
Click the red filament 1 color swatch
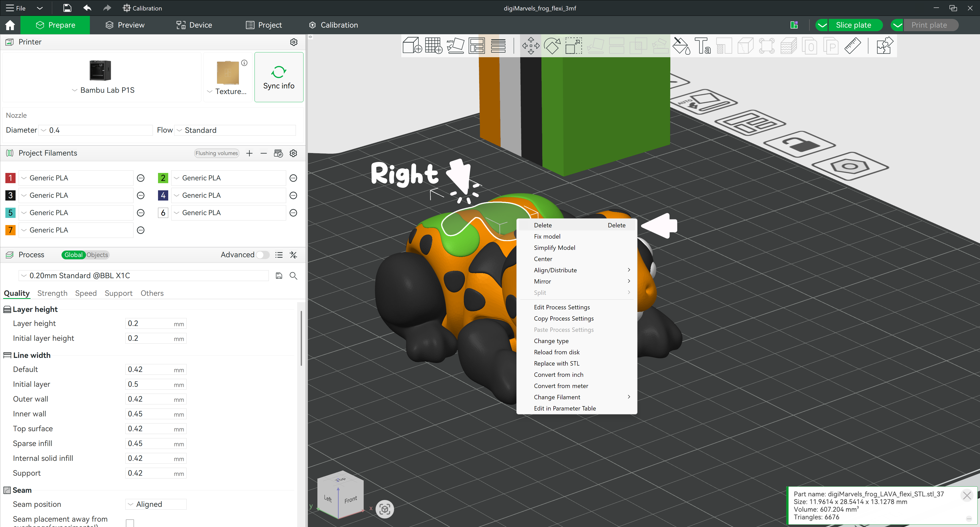(10, 178)
